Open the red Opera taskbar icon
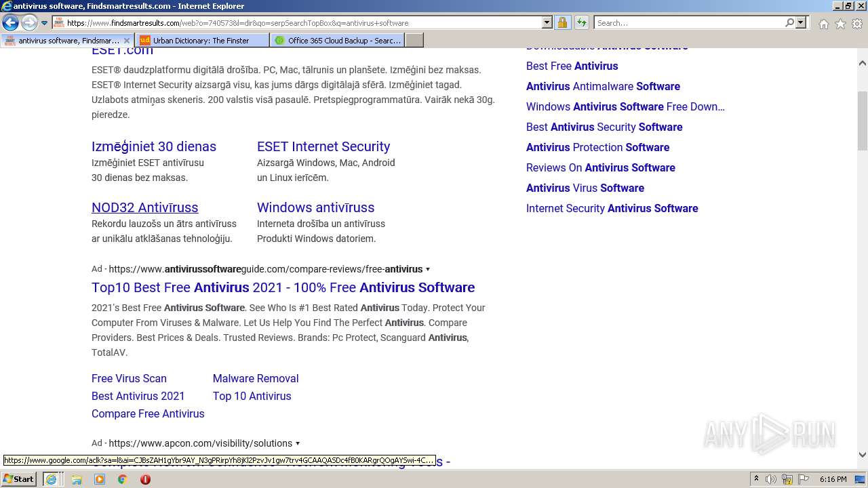 click(x=145, y=479)
